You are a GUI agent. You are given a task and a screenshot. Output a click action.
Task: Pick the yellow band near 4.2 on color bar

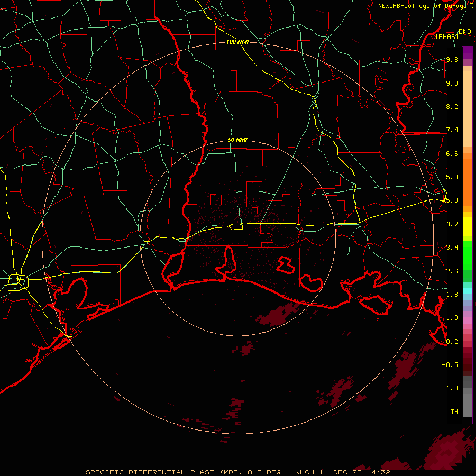tap(467, 226)
